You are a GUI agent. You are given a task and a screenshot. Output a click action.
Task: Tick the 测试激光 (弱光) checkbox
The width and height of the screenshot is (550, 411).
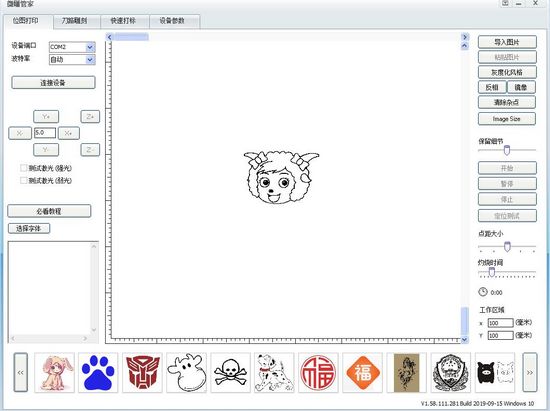click(x=24, y=180)
